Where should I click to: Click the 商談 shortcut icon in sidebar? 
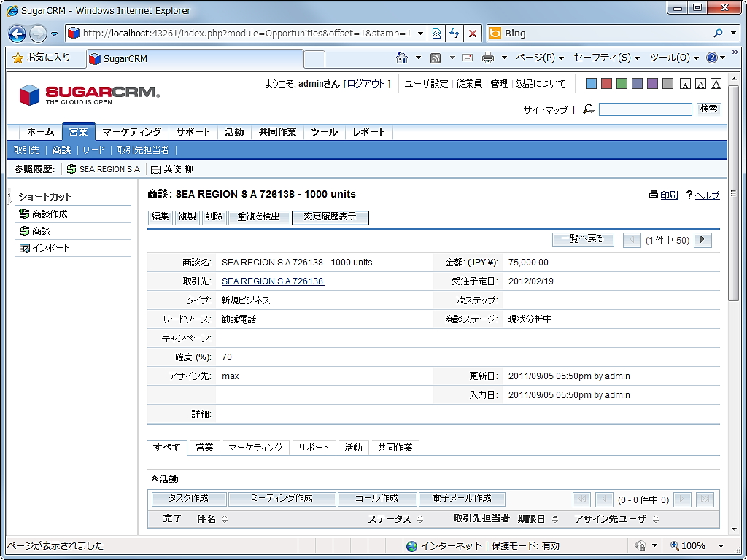click(23, 230)
